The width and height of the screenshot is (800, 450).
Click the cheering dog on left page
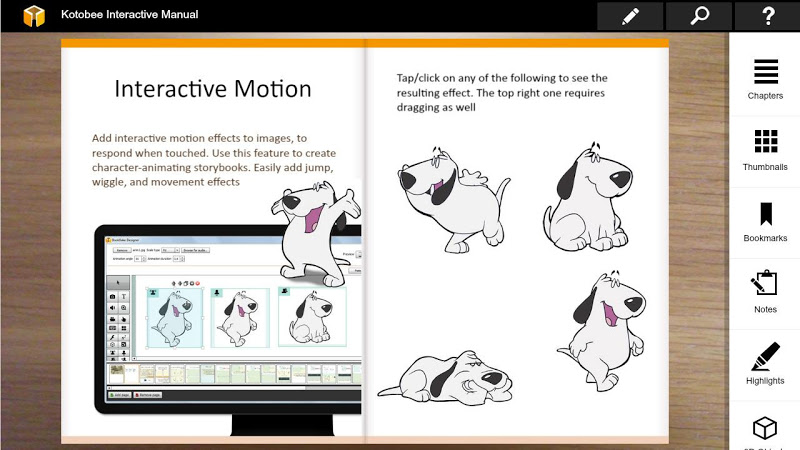(x=315, y=234)
